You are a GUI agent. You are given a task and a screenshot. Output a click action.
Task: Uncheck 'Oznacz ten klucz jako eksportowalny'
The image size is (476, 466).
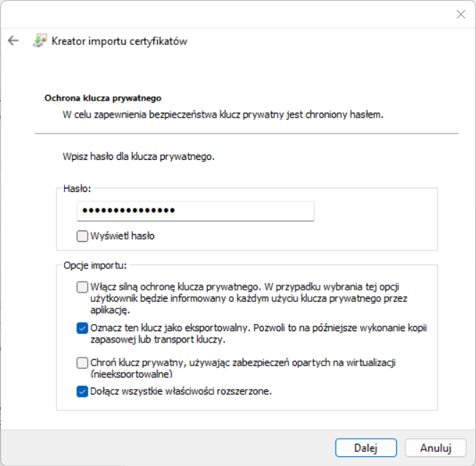click(x=83, y=328)
